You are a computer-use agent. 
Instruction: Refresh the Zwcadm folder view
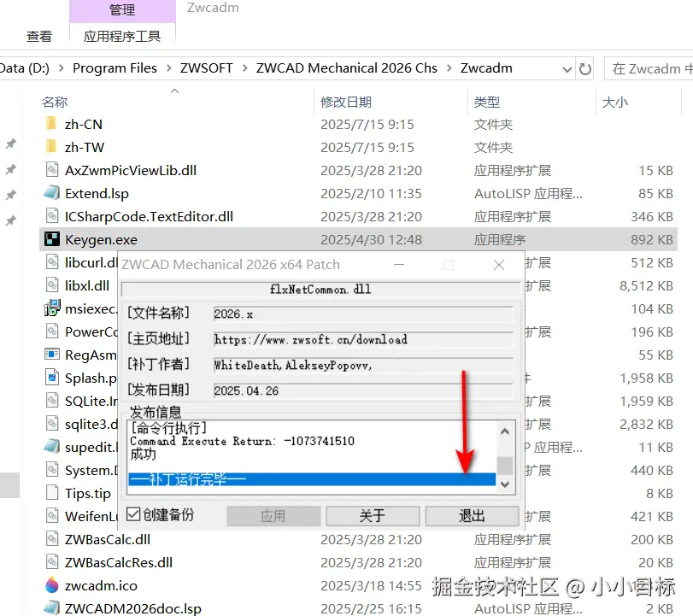point(584,69)
